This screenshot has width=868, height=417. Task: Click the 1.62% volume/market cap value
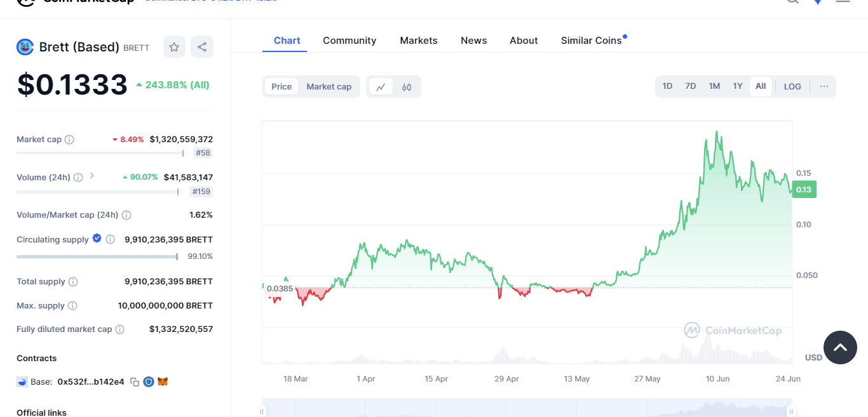pos(201,215)
